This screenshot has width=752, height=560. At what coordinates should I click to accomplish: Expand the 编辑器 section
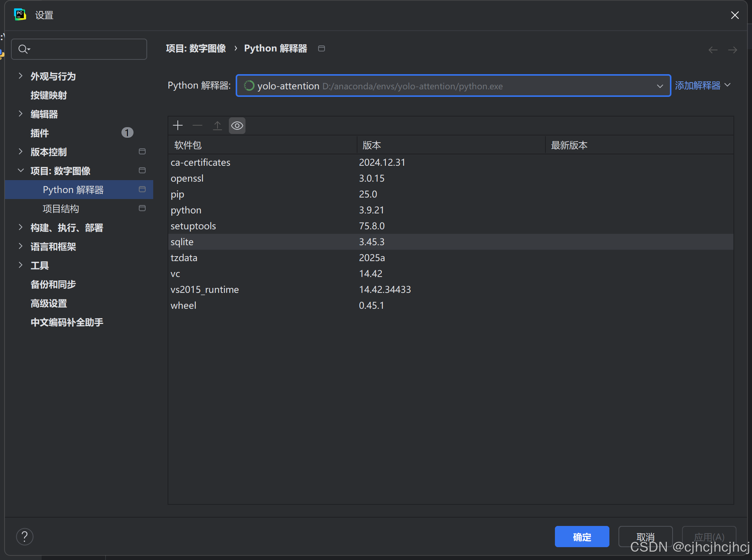tap(21, 114)
